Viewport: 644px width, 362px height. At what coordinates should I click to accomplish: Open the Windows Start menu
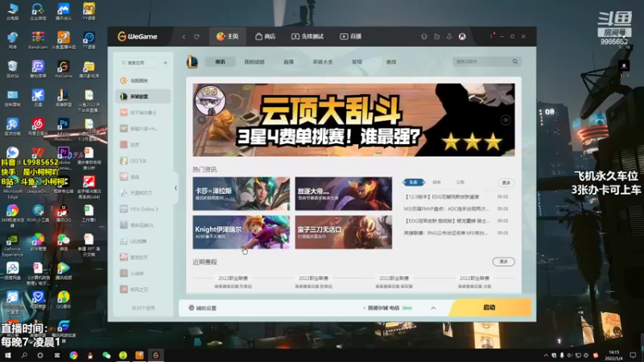pyautogui.click(x=7, y=355)
